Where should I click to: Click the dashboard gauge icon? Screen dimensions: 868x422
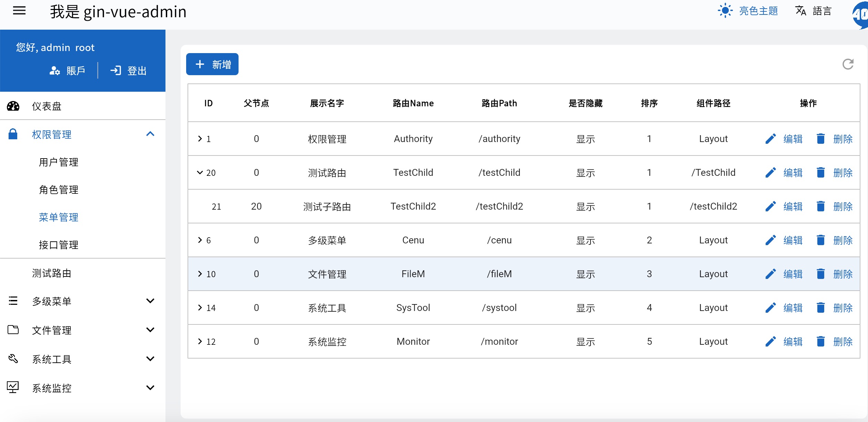tap(13, 106)
